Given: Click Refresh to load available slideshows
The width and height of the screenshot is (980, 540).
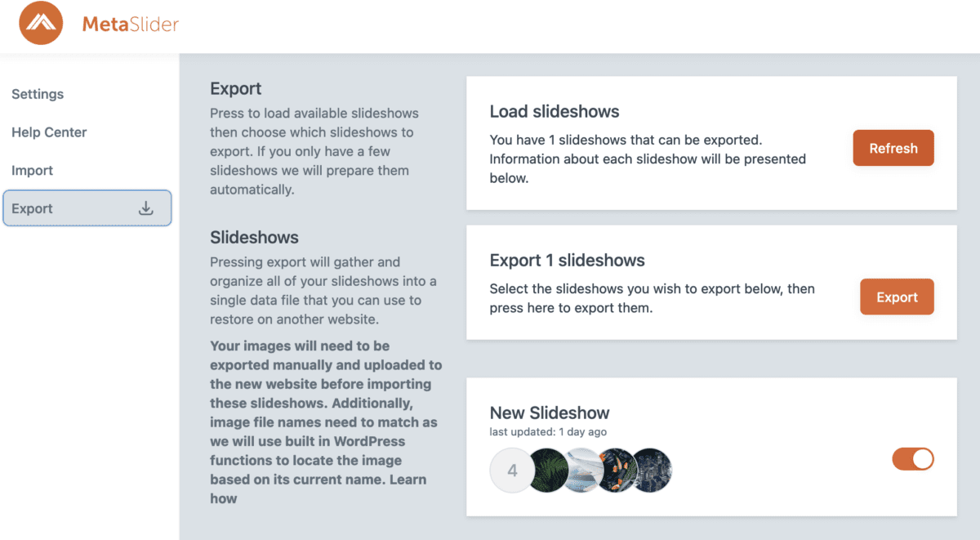Looking at the screenshot, I should pyautogui.click(x=893, y=148).
